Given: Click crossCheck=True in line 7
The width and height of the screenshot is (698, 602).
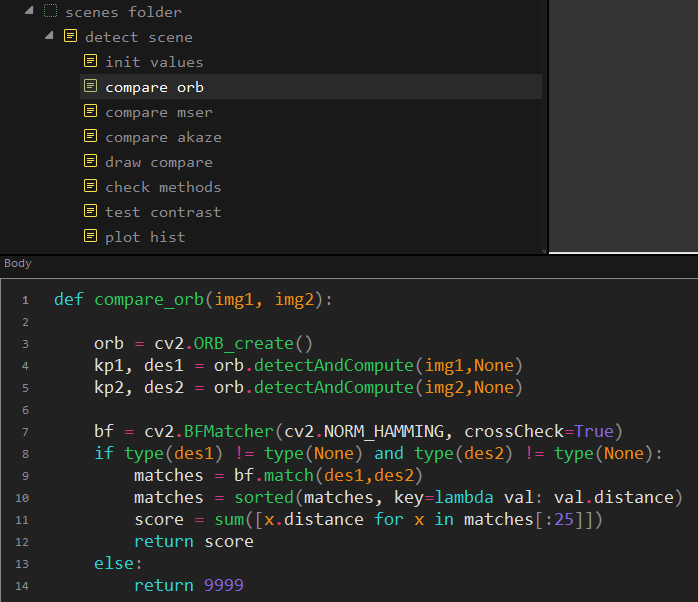Looking at the screenshot, I should [x=539, y=431].
